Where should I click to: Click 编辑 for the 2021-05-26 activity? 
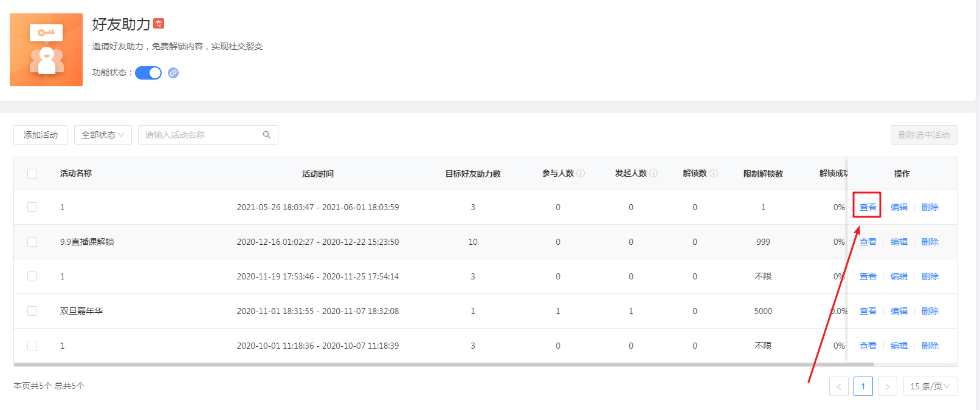(899, 207)
